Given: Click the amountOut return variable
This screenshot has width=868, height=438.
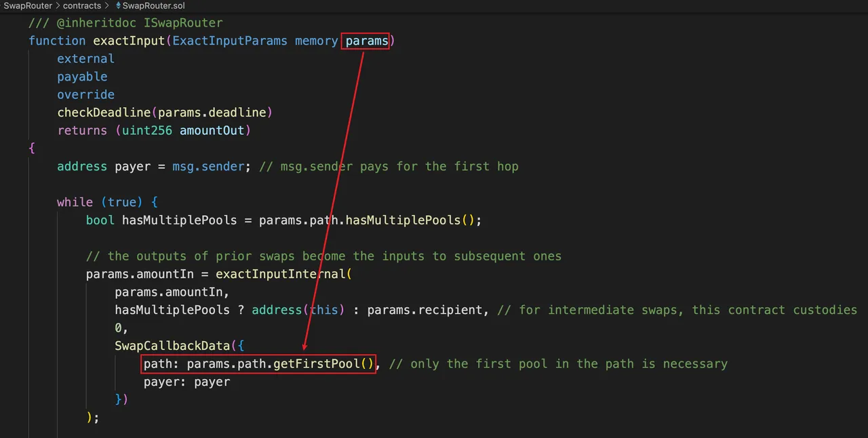Looking at the screenshot, I should [x=212, y=130].
